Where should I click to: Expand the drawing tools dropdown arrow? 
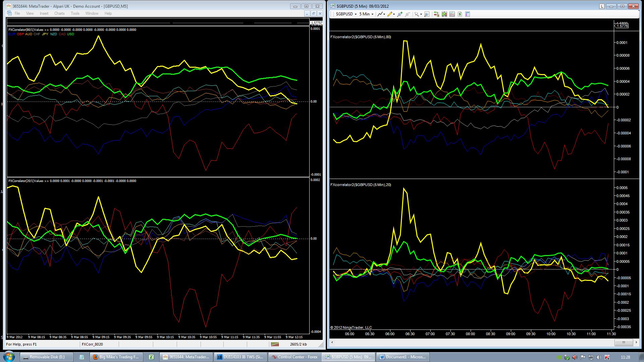tap(394, 14)
